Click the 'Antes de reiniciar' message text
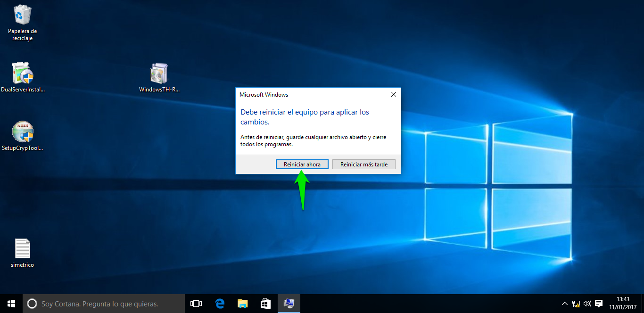 click(x=314, y=140)
